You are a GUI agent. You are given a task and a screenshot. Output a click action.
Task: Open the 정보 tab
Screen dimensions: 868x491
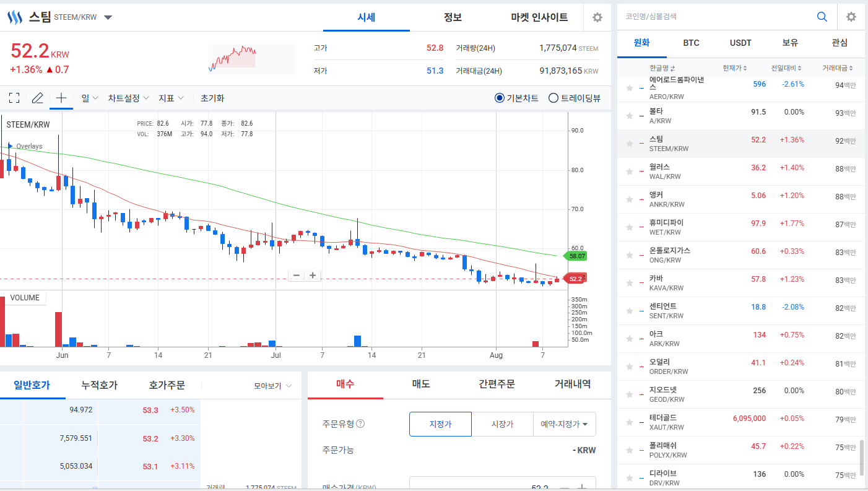[453, 17]
